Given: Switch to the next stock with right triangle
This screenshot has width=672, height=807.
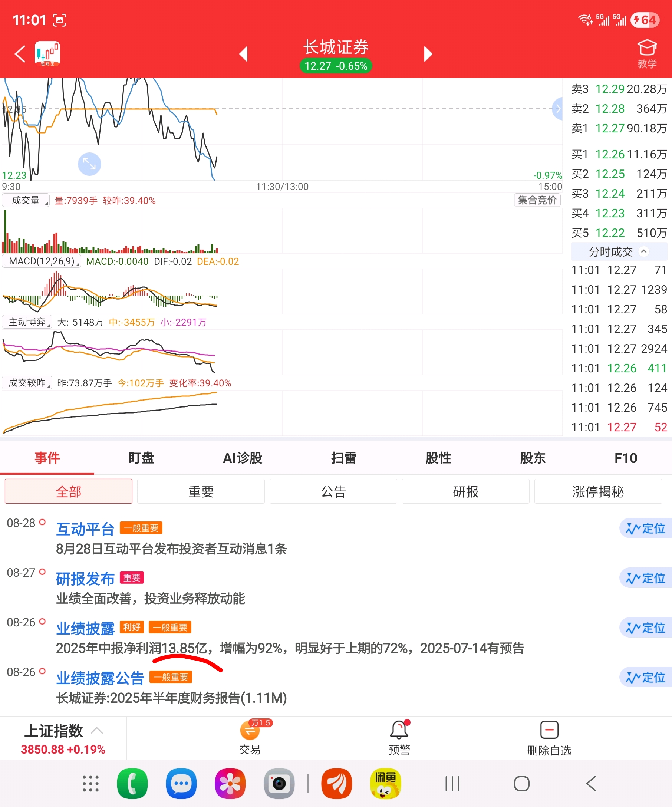Looking at the screenshot, I should (x=428, y=54).
